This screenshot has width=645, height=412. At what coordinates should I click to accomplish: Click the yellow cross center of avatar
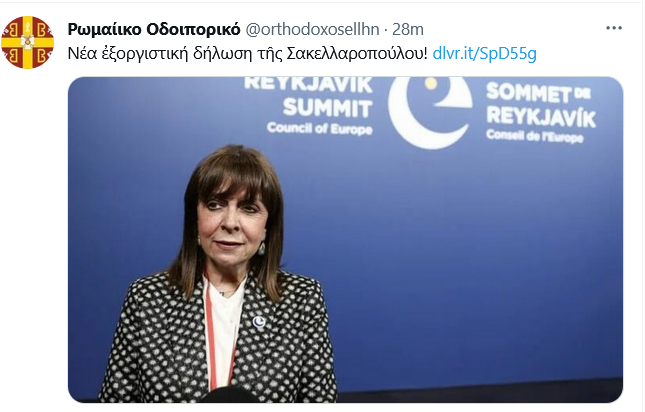point(28,42)
